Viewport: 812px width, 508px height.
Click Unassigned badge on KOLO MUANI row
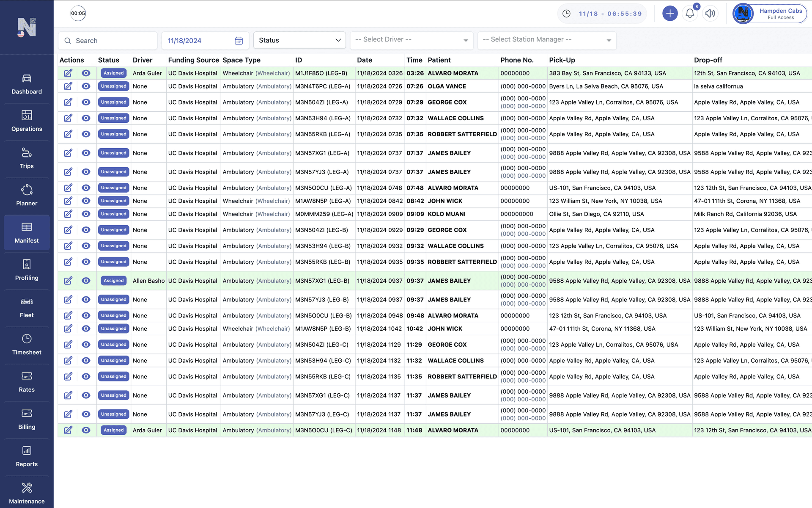point(114,214)
